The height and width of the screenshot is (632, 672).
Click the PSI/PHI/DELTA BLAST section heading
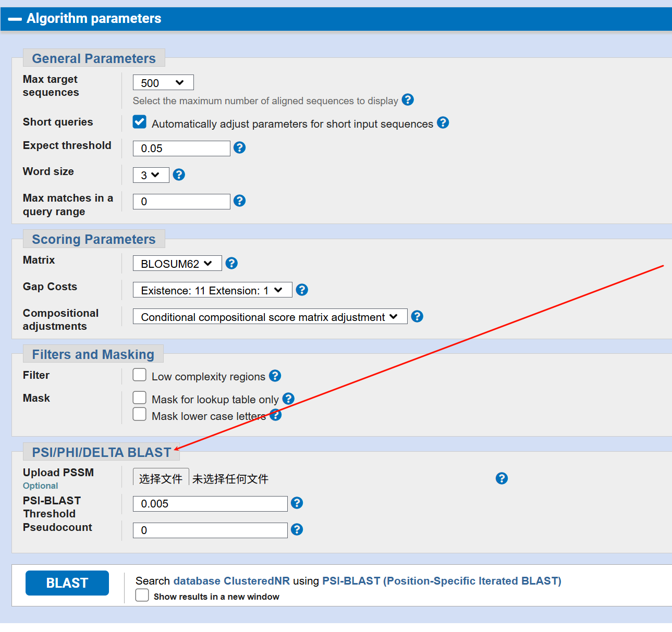coord(102,452)
